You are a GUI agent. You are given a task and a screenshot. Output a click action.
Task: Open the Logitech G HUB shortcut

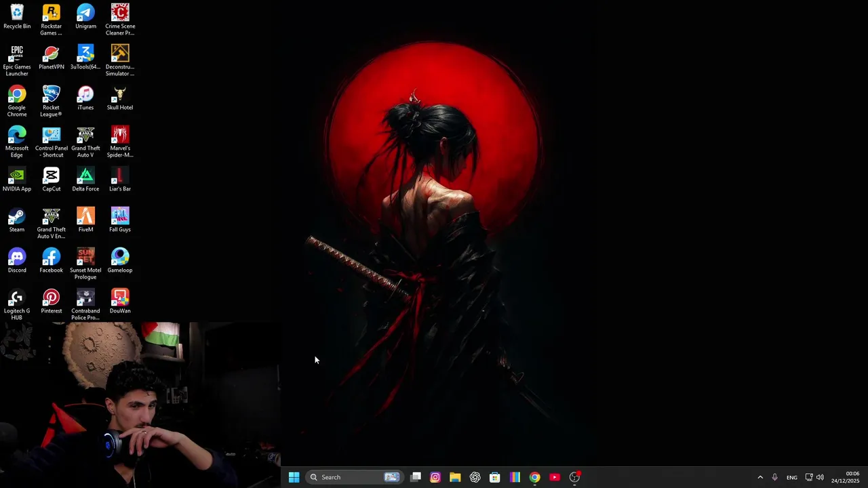pos(17,304)
